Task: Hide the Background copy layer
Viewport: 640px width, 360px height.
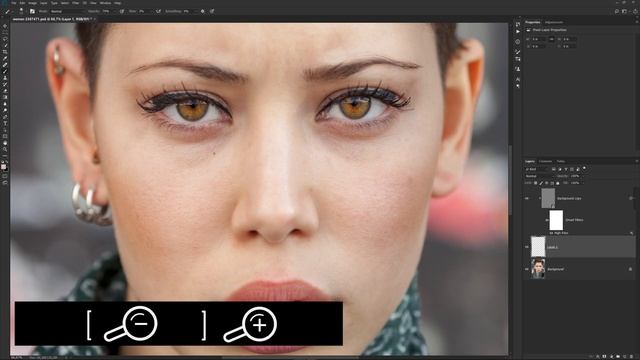Action: tap(527, 198)
